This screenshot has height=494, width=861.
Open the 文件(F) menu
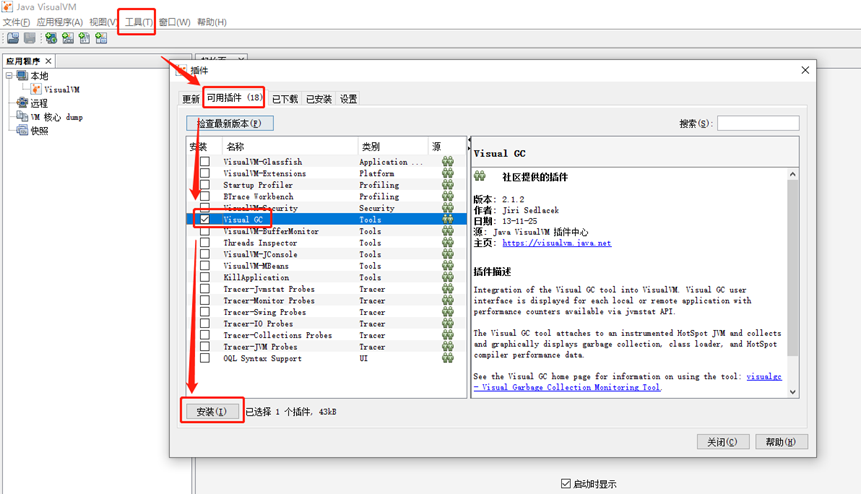pyautogui.click(x=16, y=22)
